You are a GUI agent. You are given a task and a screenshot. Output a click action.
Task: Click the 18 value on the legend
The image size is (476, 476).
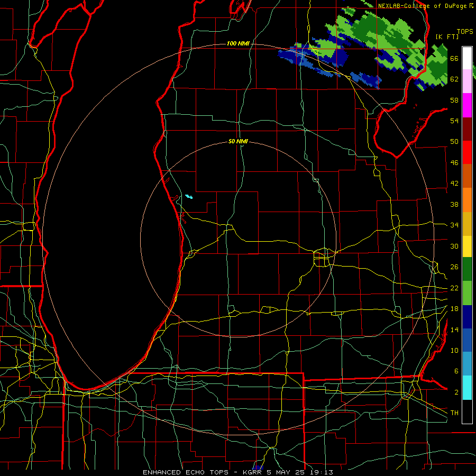point(454,309)
